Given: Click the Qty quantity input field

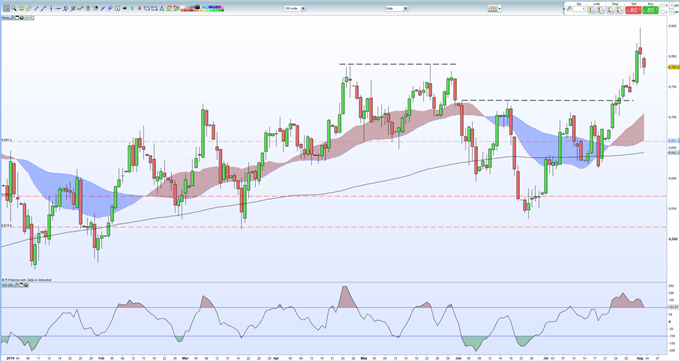Looking at the screenshot, I should tap(579, 9).
